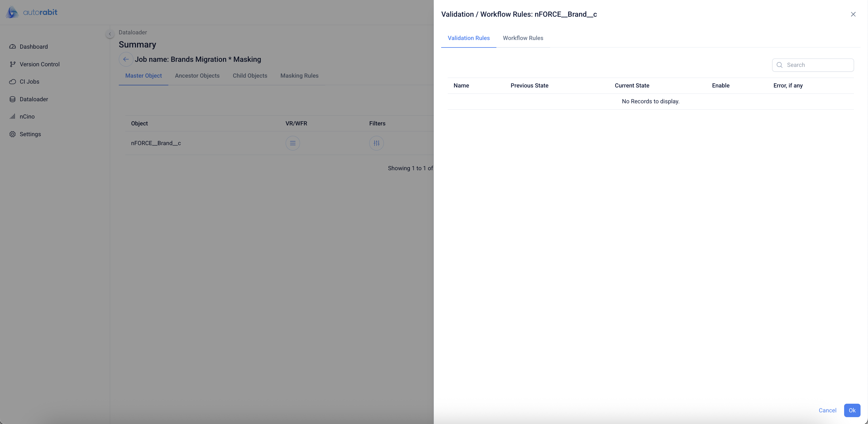Image resolution: width=868 pixels, height=424 pixels.
Task: Open Dataloader from the sidebar
Action: pos(34,99)
